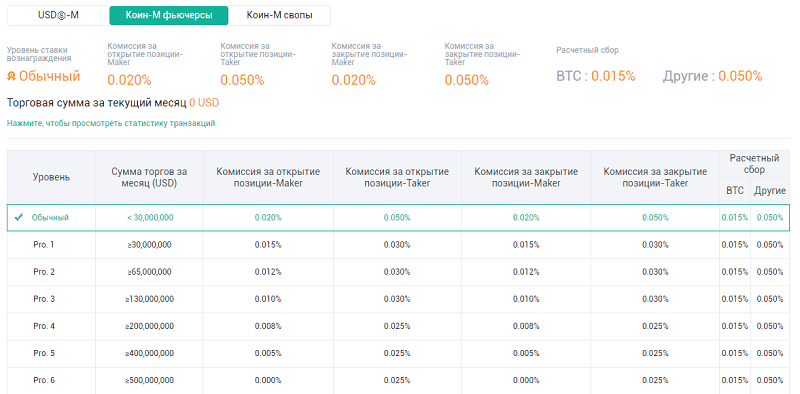800x394 pixels.
Task: Click the large orange Обычный level label
Action: (x=49, y=77)
